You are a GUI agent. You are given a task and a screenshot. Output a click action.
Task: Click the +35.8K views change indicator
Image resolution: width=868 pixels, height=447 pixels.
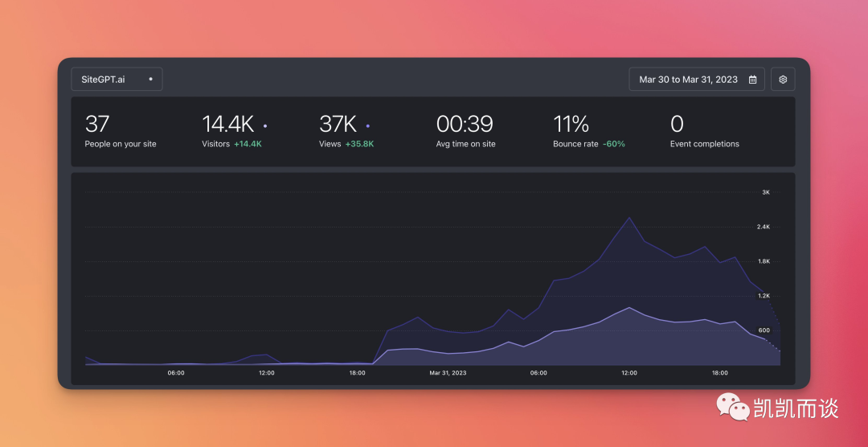coord(360,144)
